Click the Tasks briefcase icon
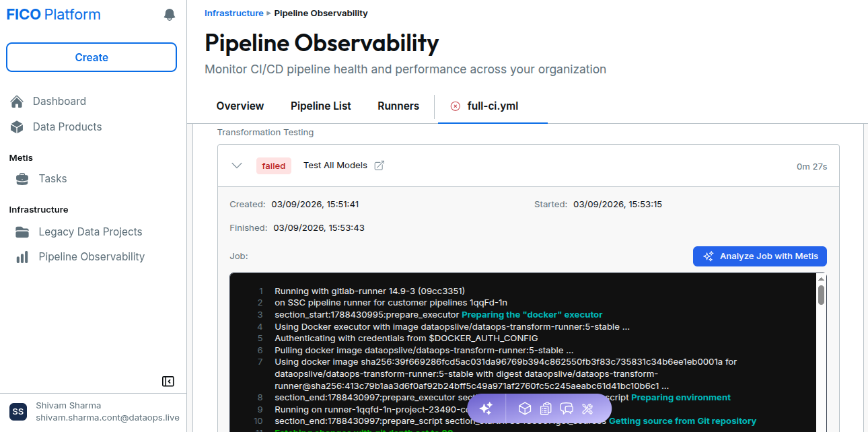This screenshot has height=432, width=868. point(22,179)
